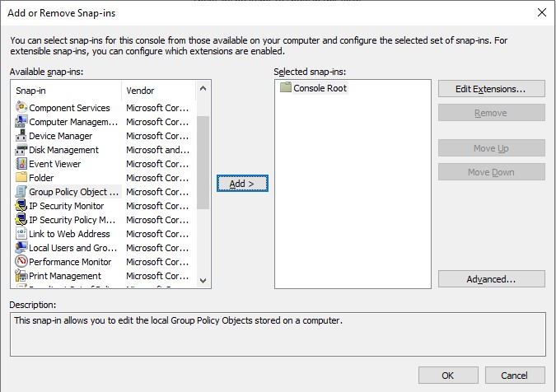
Task: Select the 'Computer Managem...' row text
Action: pyautogui.click(x=73, y=122)
